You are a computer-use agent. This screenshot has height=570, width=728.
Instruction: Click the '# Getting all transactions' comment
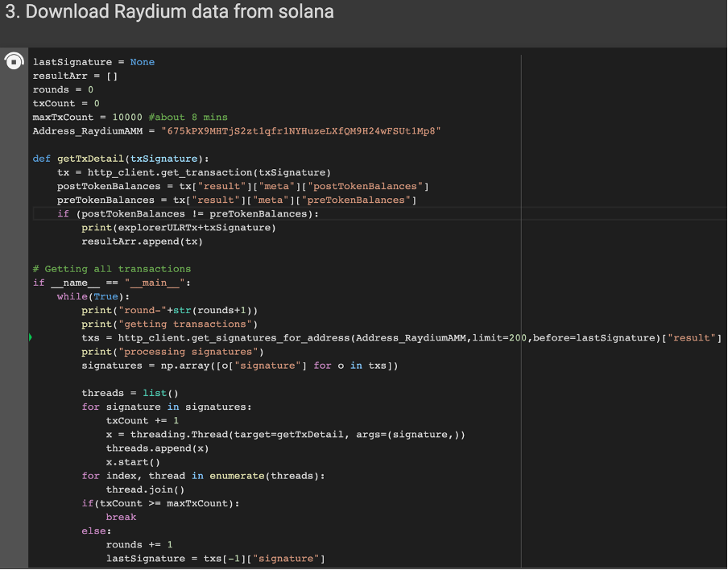coord(112,269)
